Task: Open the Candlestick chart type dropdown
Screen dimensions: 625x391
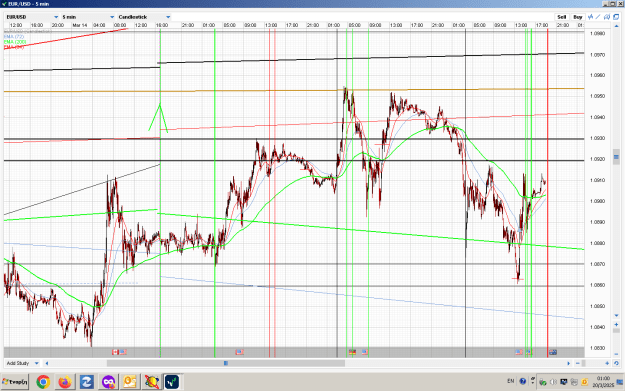Action: 144,17
